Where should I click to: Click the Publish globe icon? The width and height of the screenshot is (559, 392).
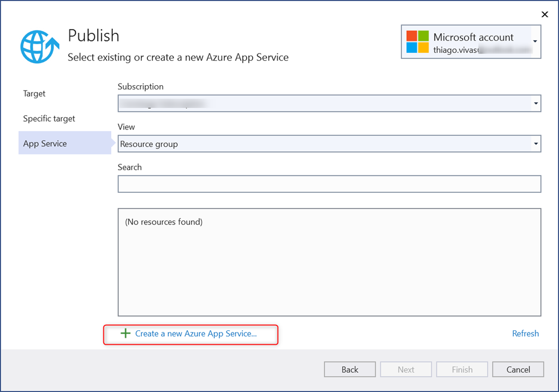[39, 47]
